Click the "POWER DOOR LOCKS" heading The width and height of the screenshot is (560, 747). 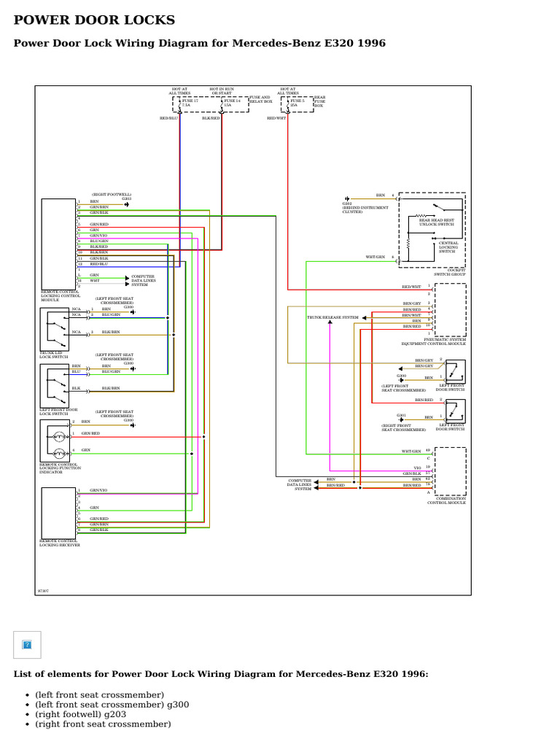point(94,20)
